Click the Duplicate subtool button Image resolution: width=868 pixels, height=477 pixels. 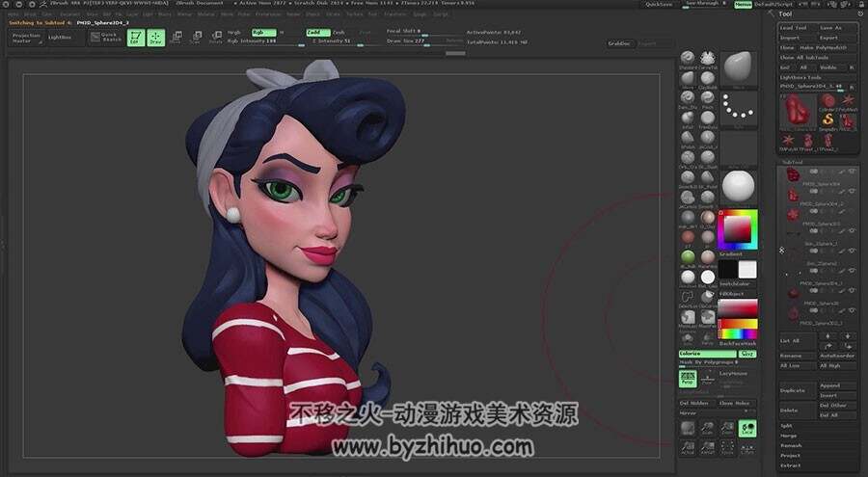pos(797,390)
